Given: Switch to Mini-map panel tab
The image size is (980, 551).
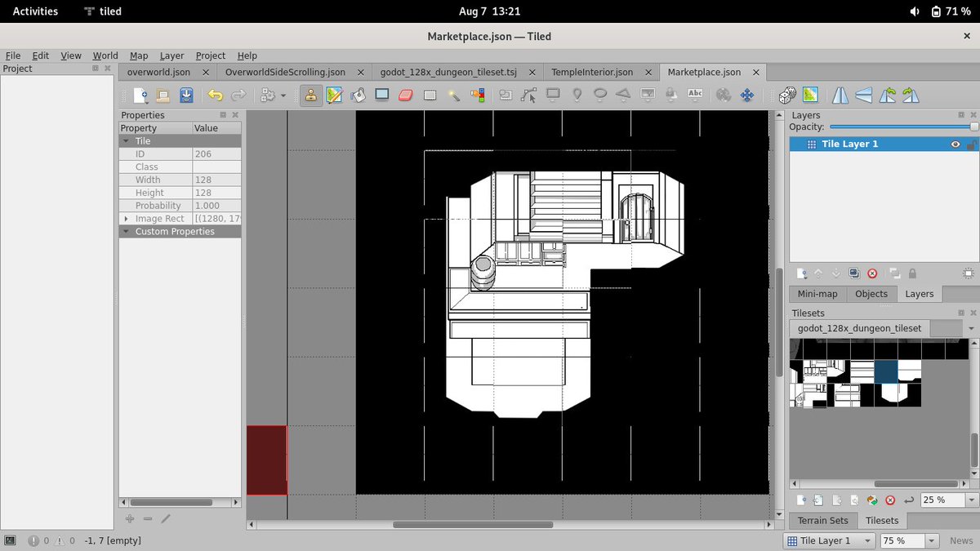Looking at the screenshot, I should [817, 294].
